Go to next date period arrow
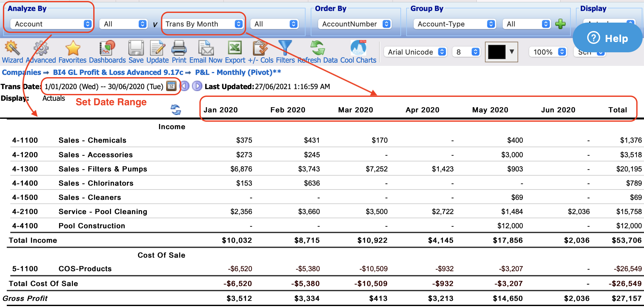The width and height of the screenshot is (644, 308). (197, 86)
